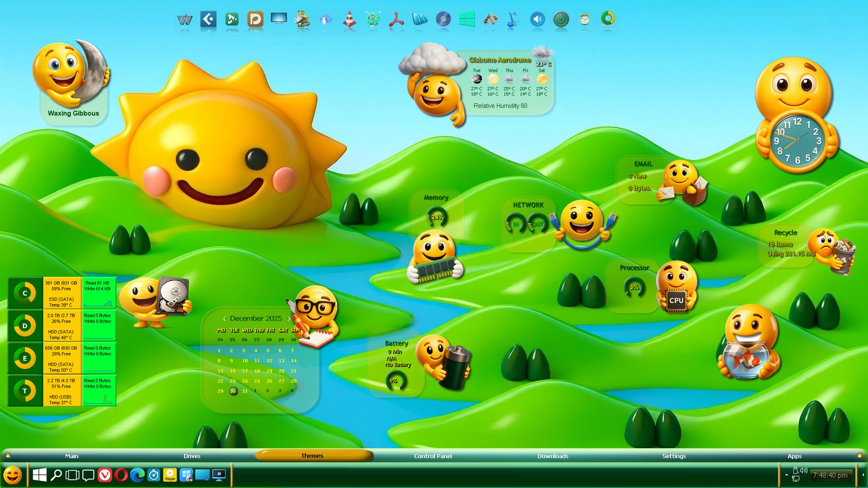Open the Opera browser in taskbar
The height and width of the screenshot is (488, 868).
click(121, 475)
